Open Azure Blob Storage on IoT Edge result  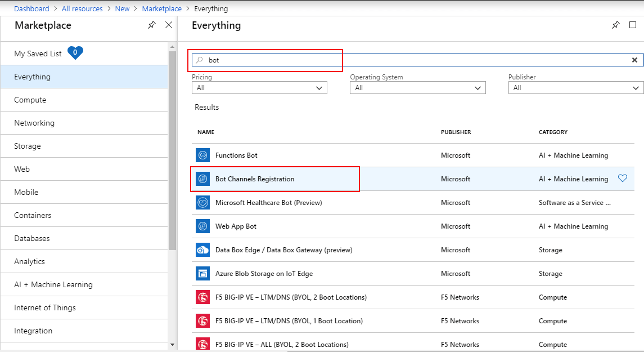[x=413, y=274]
